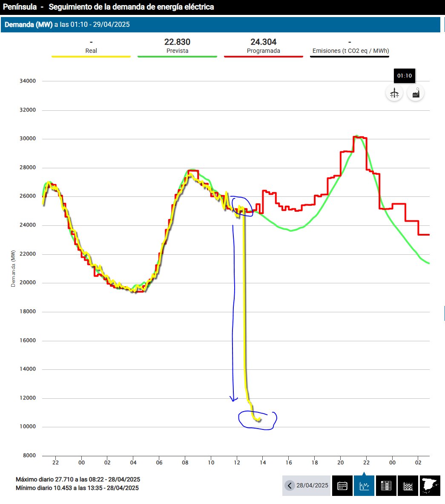Click the Máximo diario 27.710 text
This screenshot has height=504, width=445.
coord(78,479)
